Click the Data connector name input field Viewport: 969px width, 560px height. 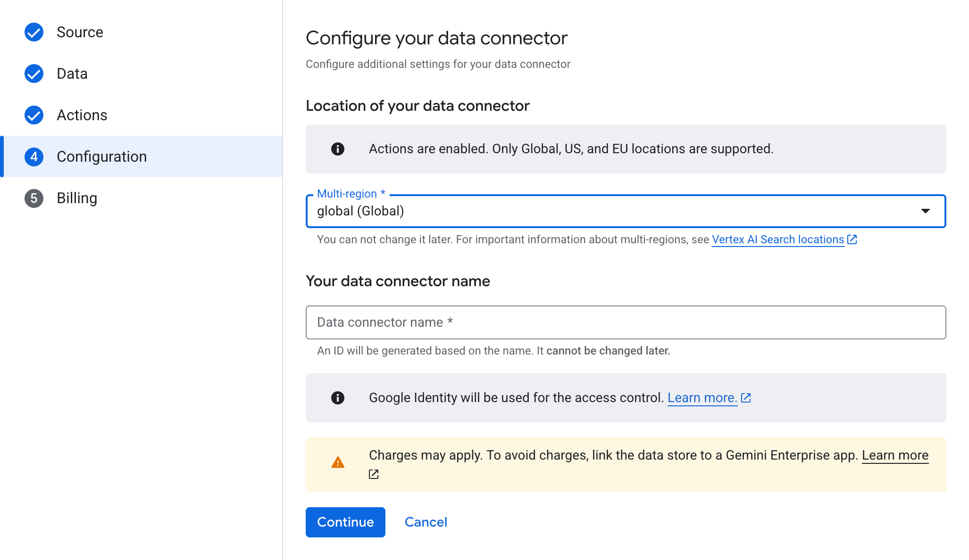coord(626,322)
